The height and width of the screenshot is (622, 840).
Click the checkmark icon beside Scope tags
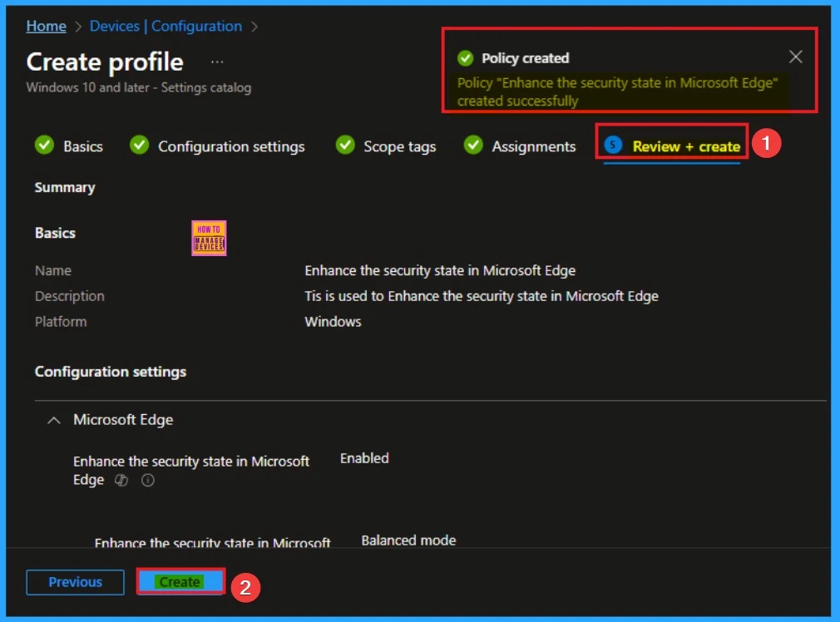[x=345, y=145]
